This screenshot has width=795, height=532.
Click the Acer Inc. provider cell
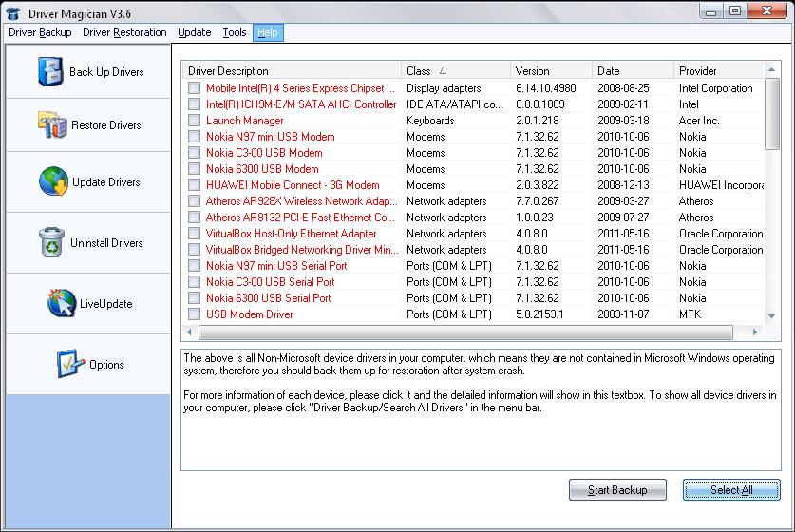[699, 121]
